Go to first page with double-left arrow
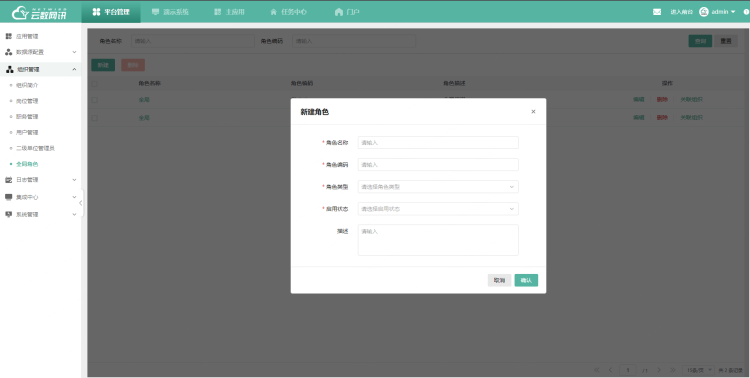This screenshot has width=750, height=378. coord(596,370)
